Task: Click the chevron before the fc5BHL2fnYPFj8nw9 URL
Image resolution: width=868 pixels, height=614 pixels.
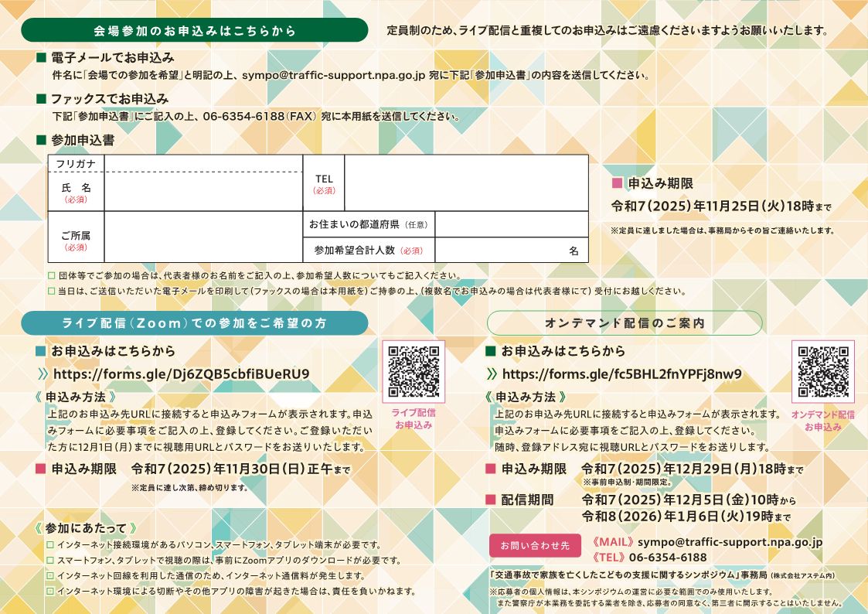Action: point(492,375)
